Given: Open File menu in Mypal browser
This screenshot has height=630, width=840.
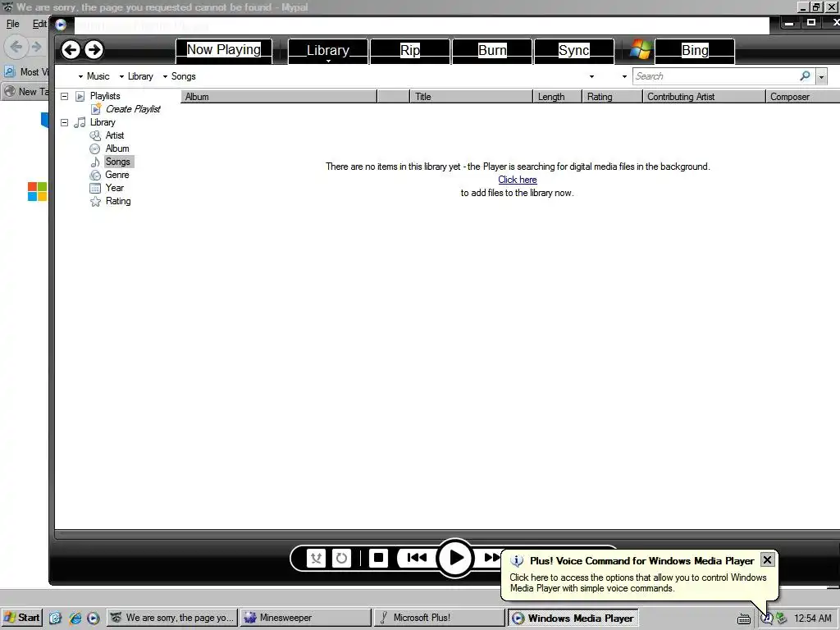Looking at the screenshot, I should [13, 24].
